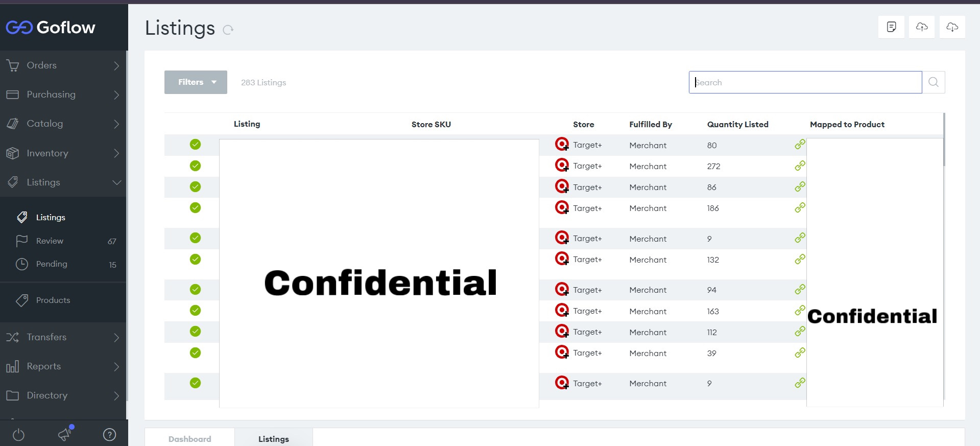Click the quantity value 186
The width and height of the screenshot is (980, 446).
713,208
